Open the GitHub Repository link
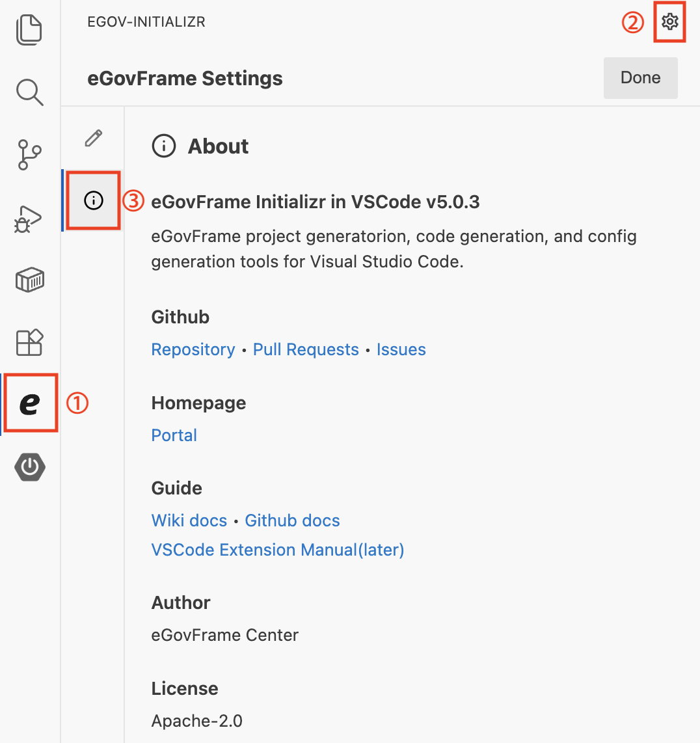Image resolution: width=700 pixels, height=743 pixels. click(193, 349)
